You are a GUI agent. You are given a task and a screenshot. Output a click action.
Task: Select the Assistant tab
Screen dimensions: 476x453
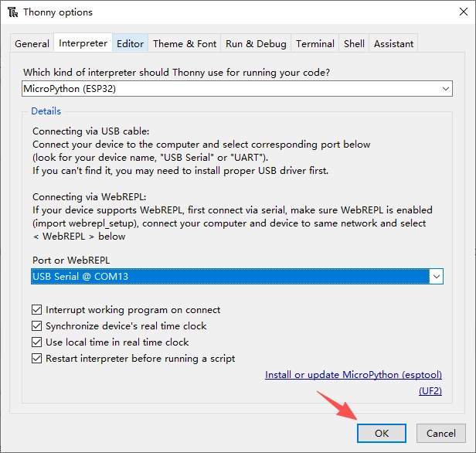click(393, 44)
